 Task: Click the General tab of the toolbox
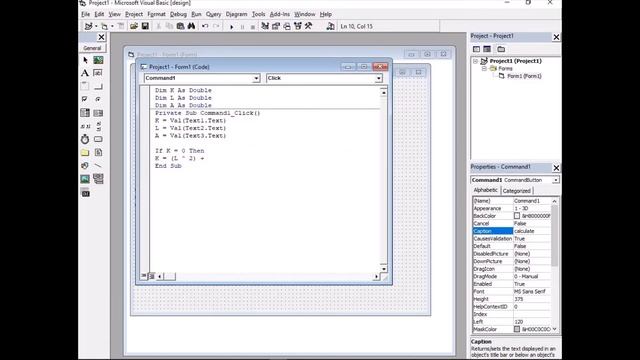(92, 48)
